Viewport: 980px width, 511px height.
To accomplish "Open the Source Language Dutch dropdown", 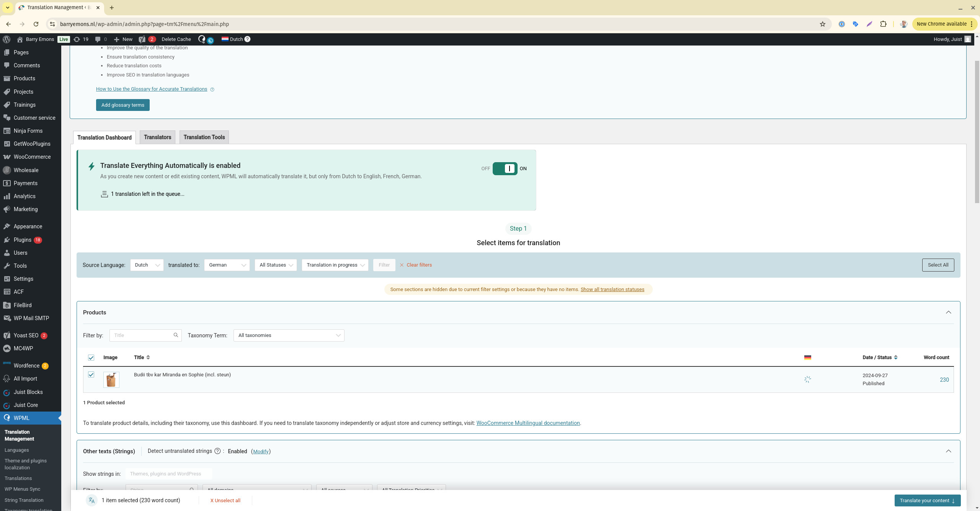I will point(147,265).
